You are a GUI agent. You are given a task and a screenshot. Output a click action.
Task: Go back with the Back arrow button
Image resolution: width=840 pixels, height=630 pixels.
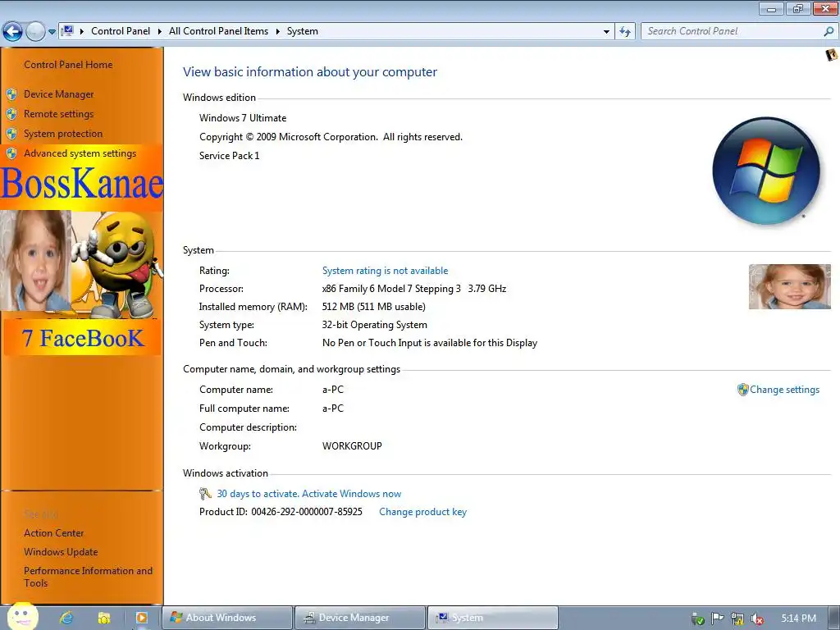pyautogui.click(x=13, y=32)
